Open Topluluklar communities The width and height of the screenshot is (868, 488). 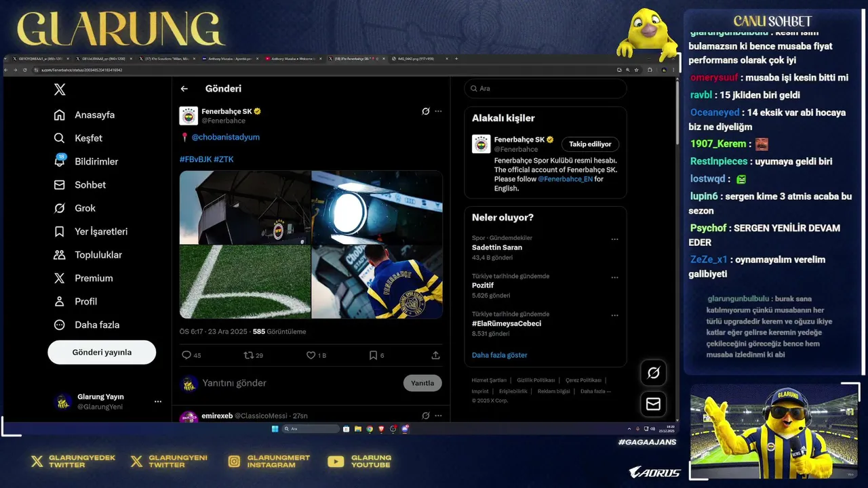pos(88,255)
